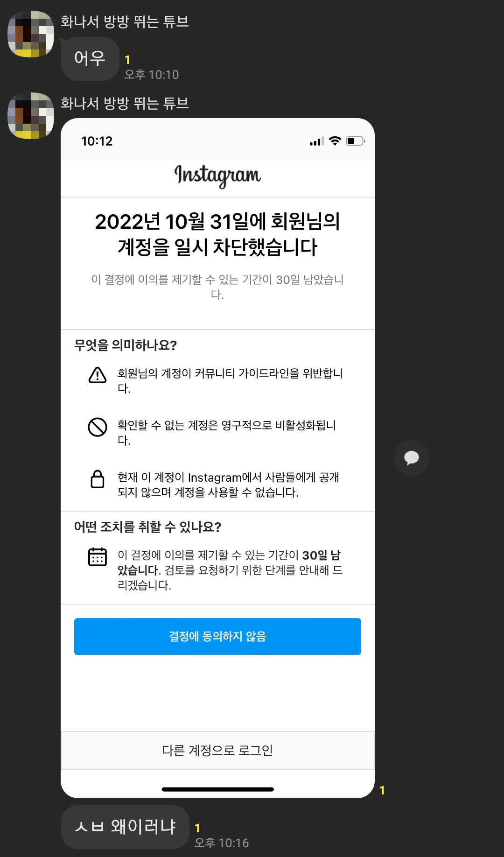Viewport: 504px width, 857px height.
Task: Open the top sender profile picture
Action: 31,34
